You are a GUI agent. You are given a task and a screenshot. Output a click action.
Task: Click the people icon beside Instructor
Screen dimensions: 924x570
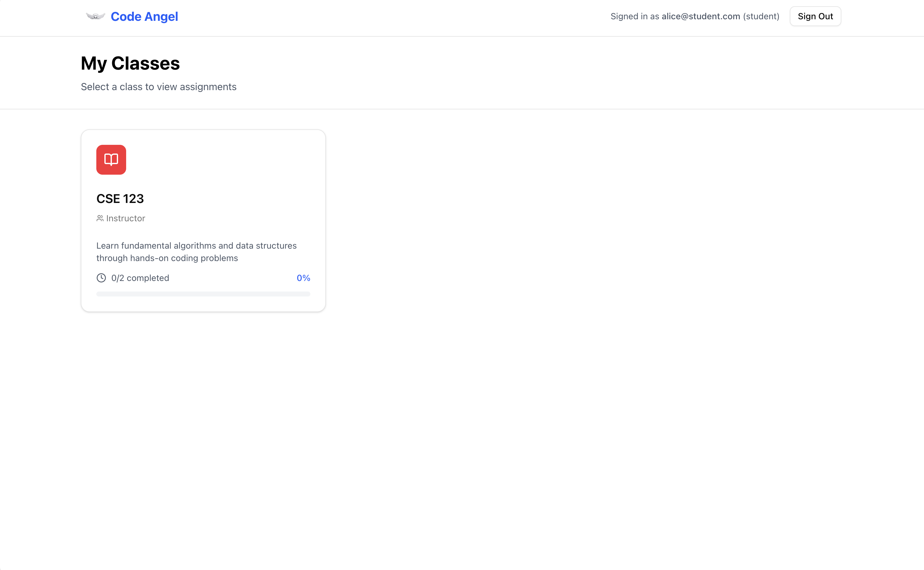[x=100, y=218]
